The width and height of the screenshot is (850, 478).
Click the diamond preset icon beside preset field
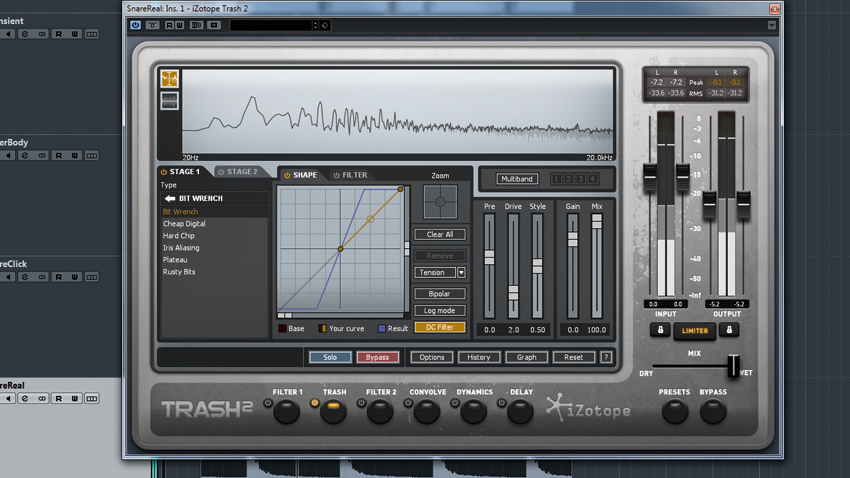pyautogui.click(x=325, y=25)
